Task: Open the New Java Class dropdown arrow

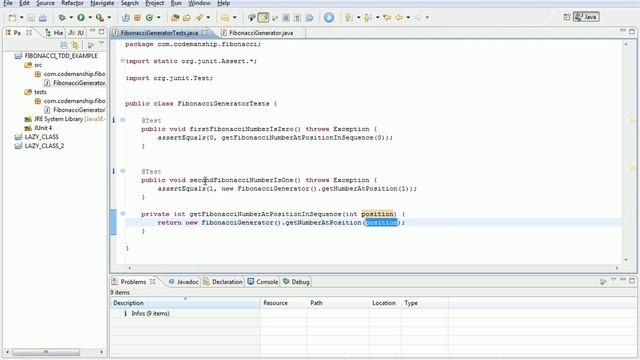Action: (x=158, y=18)
